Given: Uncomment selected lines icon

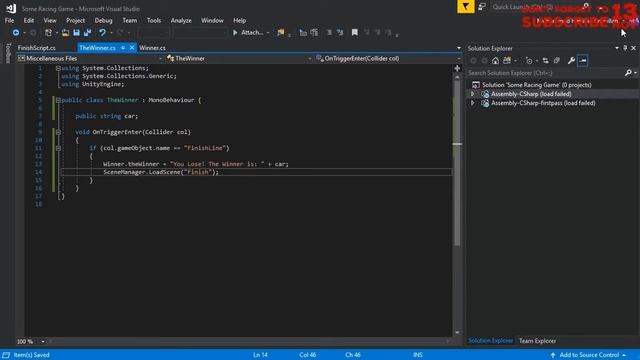Looking at the screenshot, I should coord(340,33).
